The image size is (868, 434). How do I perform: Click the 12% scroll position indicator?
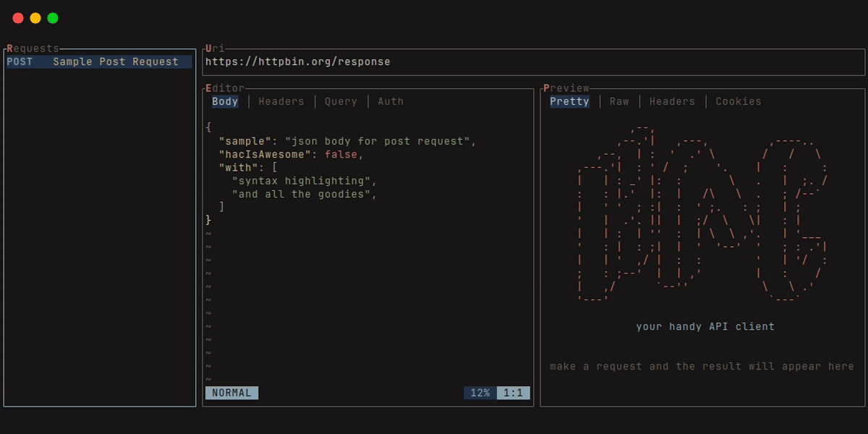480,393
